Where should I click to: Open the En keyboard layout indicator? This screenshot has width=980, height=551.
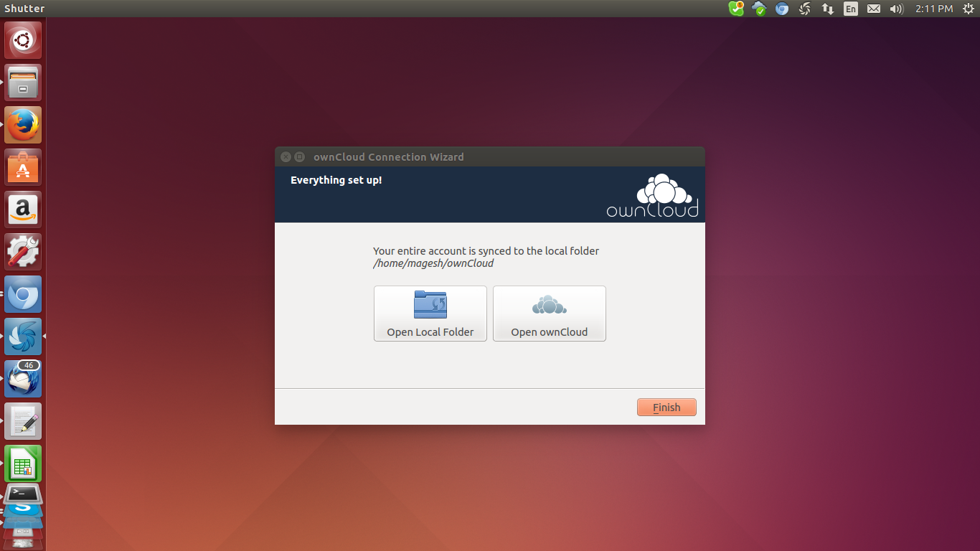tap(851, 9)
